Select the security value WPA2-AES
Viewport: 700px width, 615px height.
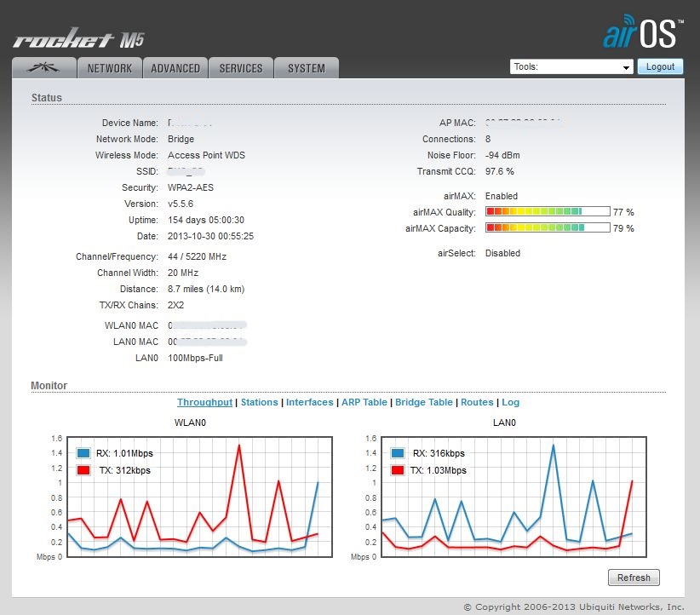(x=191, y=187)
